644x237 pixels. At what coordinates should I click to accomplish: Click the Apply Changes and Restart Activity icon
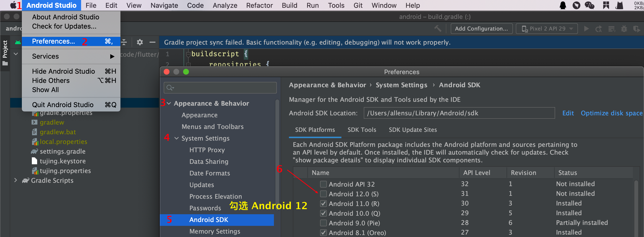599,29
